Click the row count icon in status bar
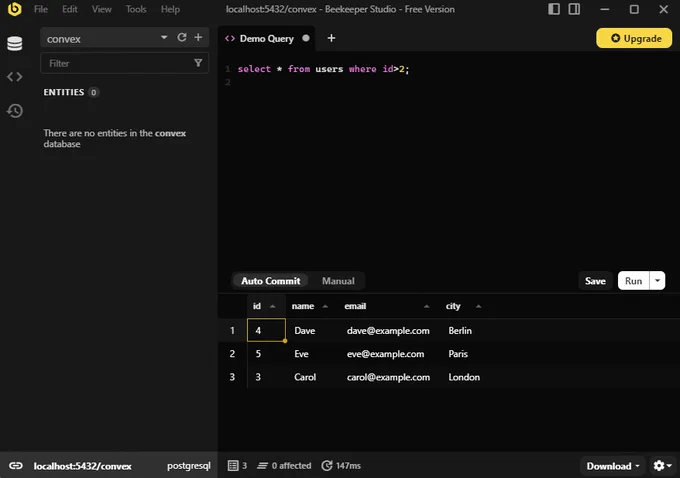Screen dimensions: 680x478 233,466
